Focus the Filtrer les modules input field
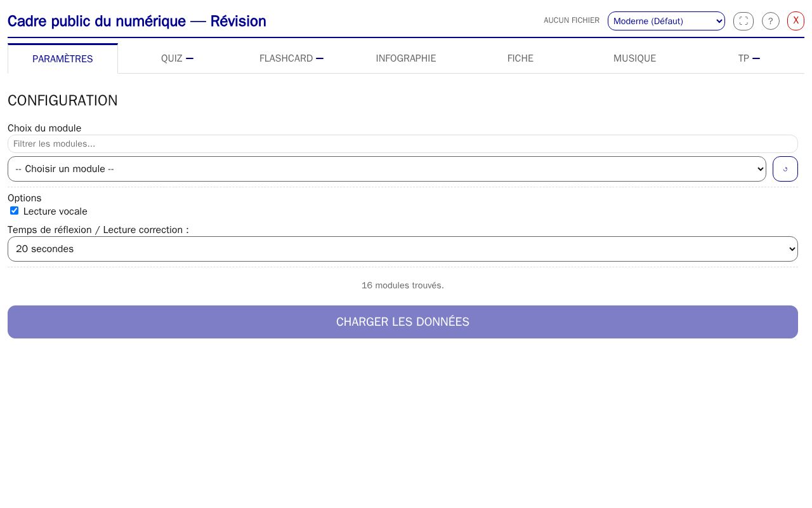This screenshot has width=812, height=508. (403, 144)
